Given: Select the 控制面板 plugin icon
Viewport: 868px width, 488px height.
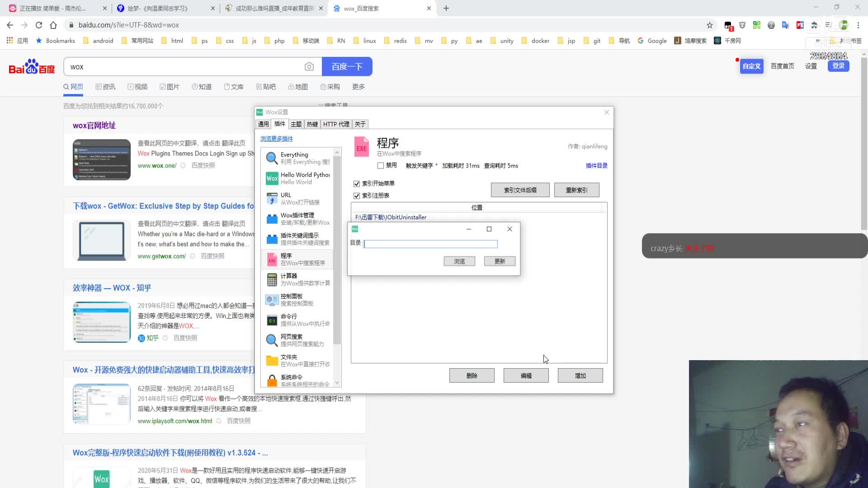Looking at the screenshot, I should (272, 300).
